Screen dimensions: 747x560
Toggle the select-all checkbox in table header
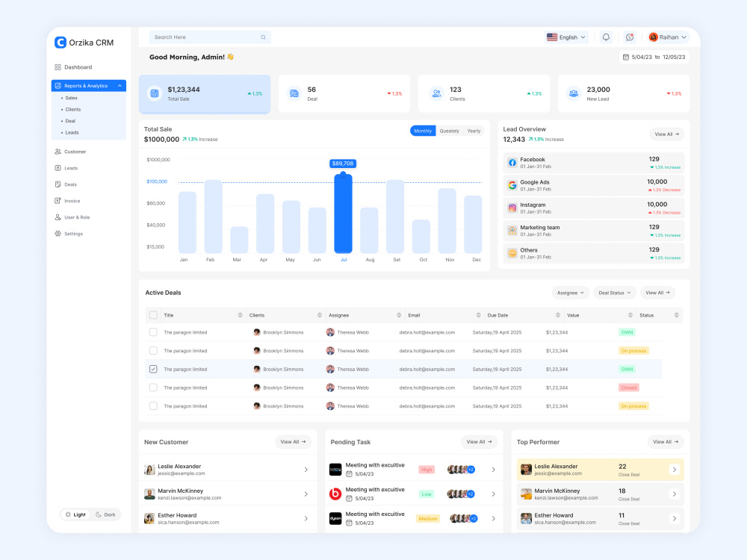click(x=153, y=315)
